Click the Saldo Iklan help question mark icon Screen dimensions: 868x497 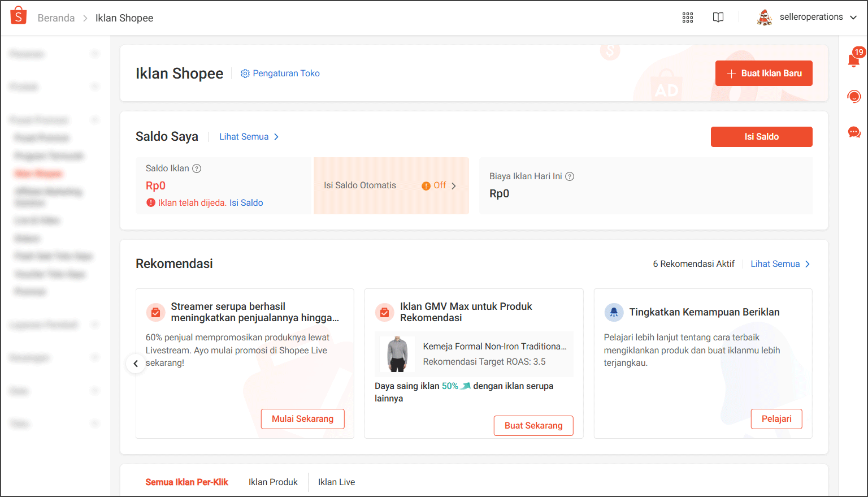click(x=196, y=168)
